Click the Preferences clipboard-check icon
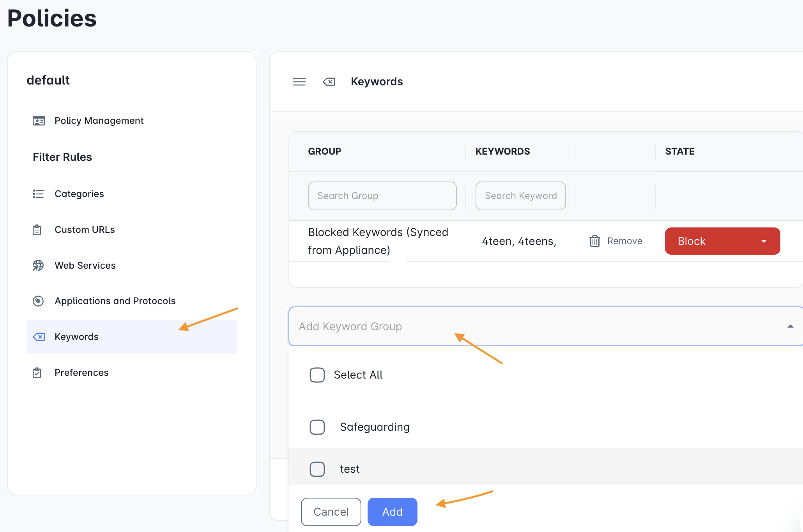The height and width of the screenshot is (532, 803). coord(37,373)
